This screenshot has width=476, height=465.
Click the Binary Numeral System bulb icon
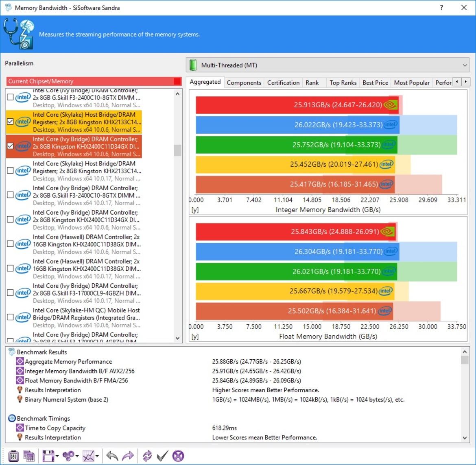(x=20, y=399)
